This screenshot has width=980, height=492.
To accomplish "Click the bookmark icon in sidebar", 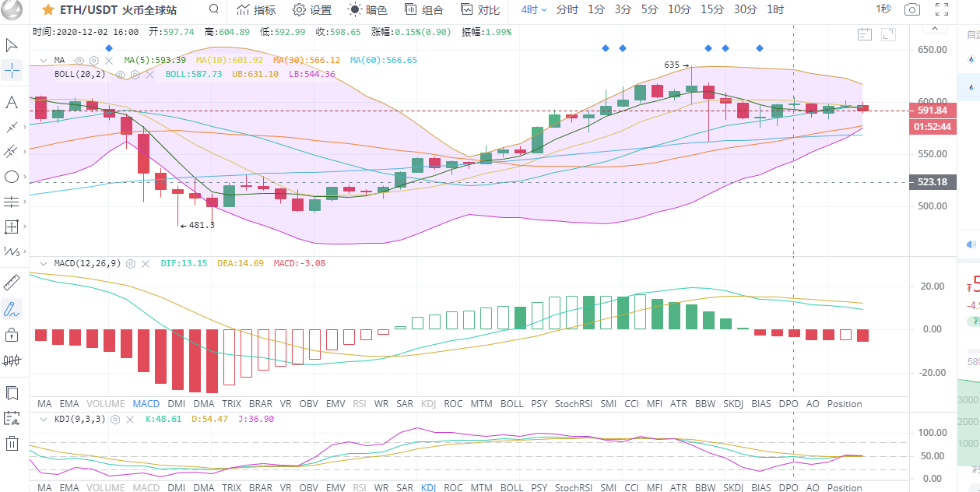I will (12, 392).
